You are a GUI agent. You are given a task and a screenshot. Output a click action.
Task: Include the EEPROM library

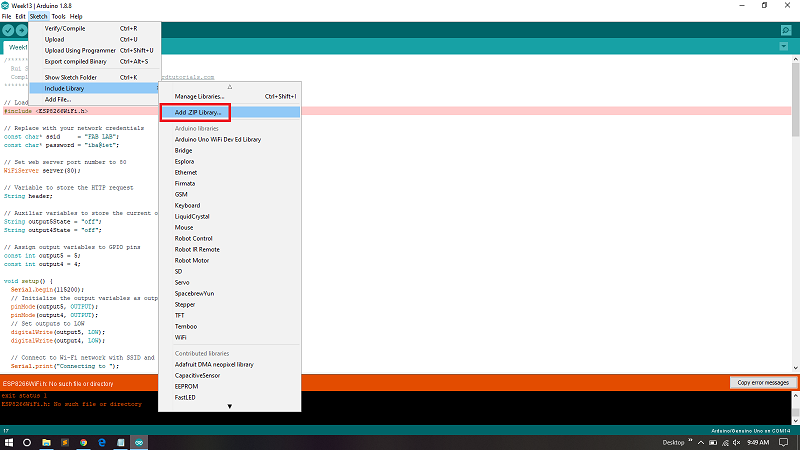[x=230, y=386]
